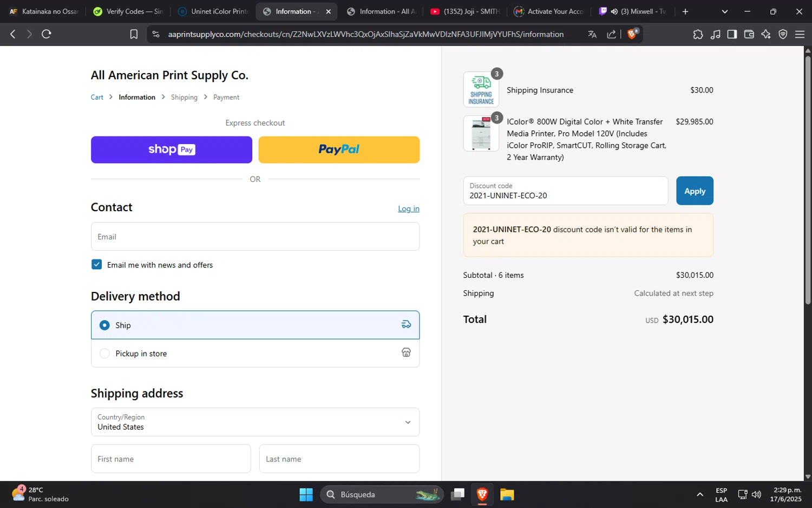
Task: Toggle the browser sidebar panel icon
Action: tap(732, 34)
